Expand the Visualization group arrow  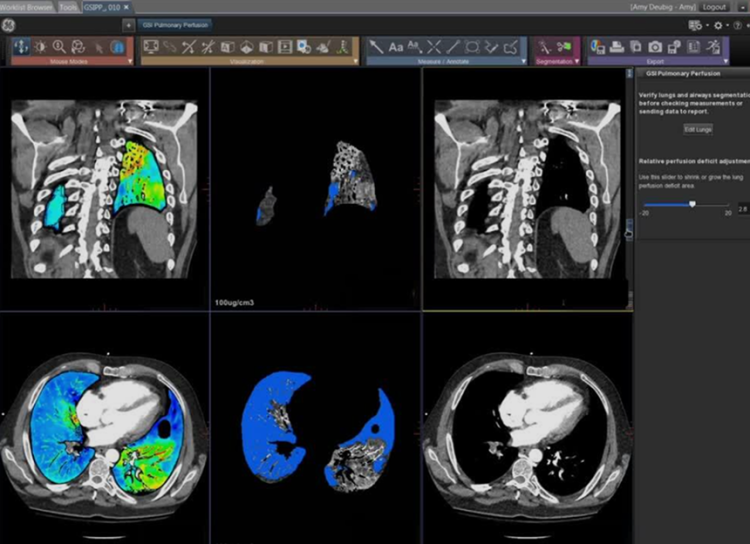[x=355, y=61]
